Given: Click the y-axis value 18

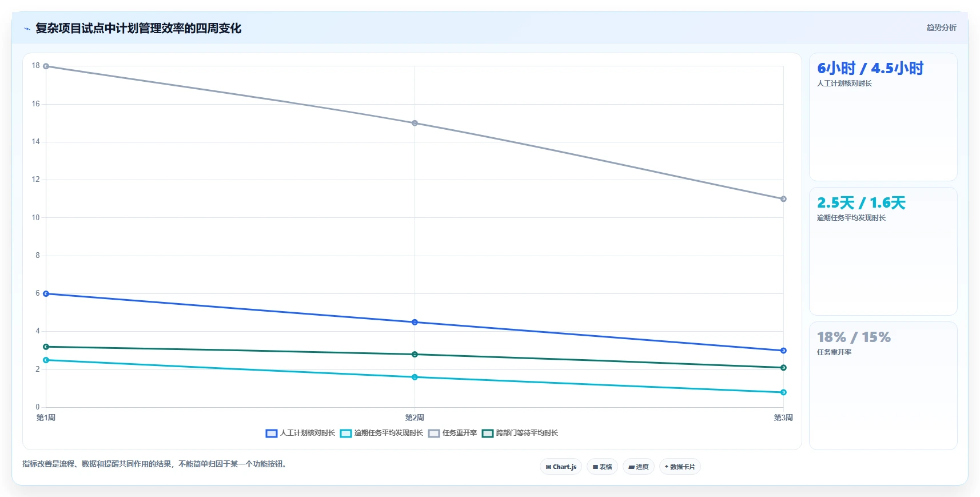Looking at the screenshot, I should [36, 66].
